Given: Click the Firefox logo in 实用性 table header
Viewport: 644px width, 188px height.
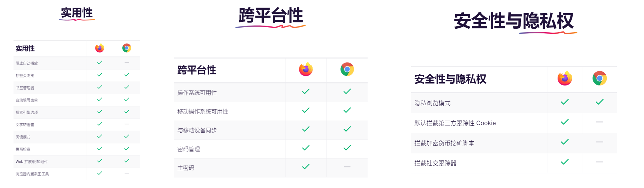Looking at the screenshot, I should (x=99, y=48).
